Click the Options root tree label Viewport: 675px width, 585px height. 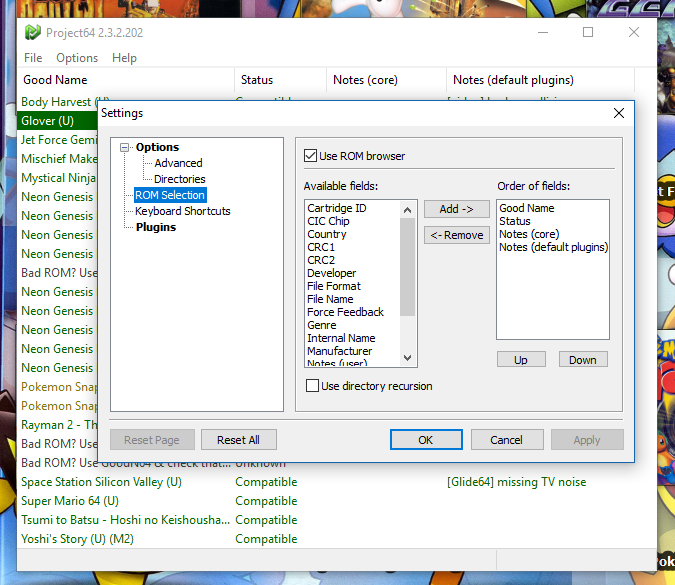point(157,147)
